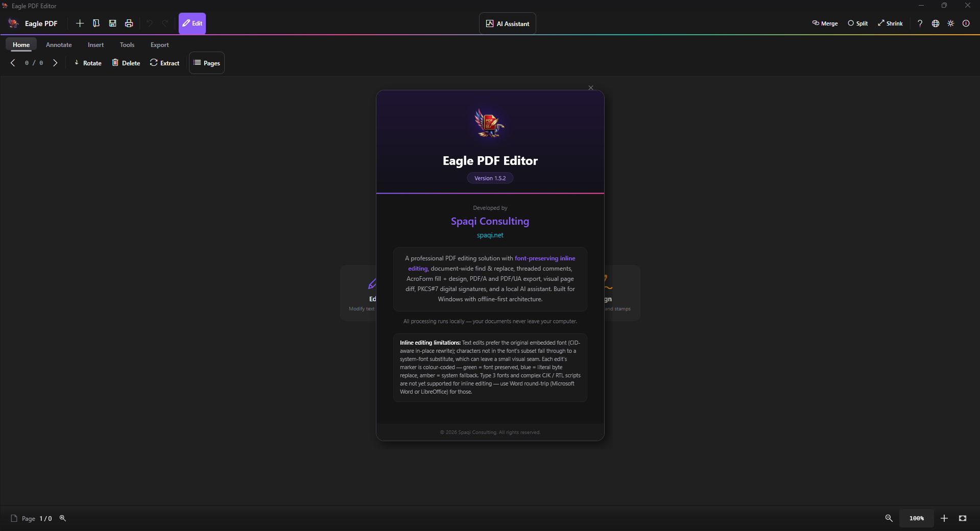Toggle the theme with the sun icon
This screenshot has height=531, width=980.
click(x=951, y=23)
